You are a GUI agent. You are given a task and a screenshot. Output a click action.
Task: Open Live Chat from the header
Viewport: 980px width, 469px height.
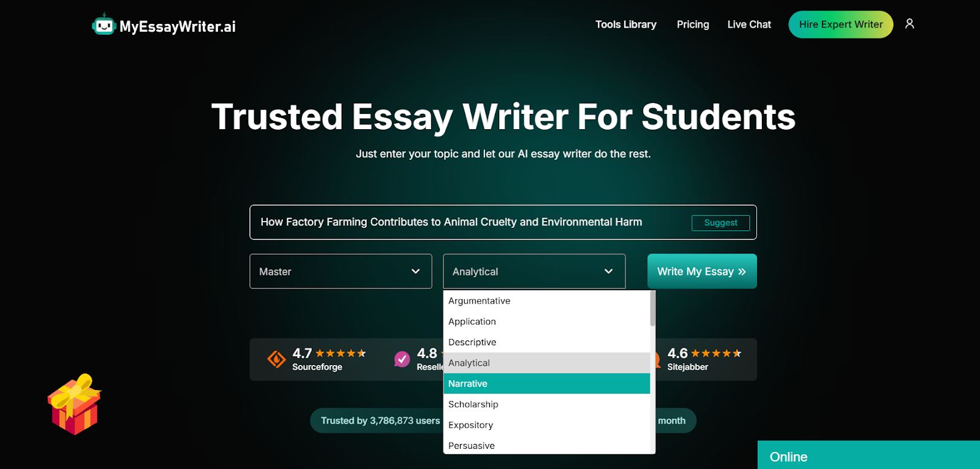pyautogui.click(x=749, y=24)
